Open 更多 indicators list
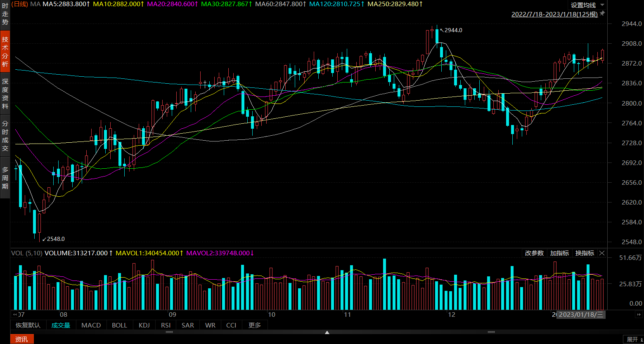 pyautogui.click(x=255, y=325)
